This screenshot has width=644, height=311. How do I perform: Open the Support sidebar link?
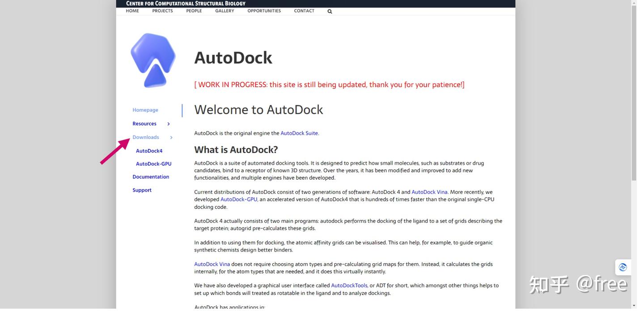click(x=142, y=190)
